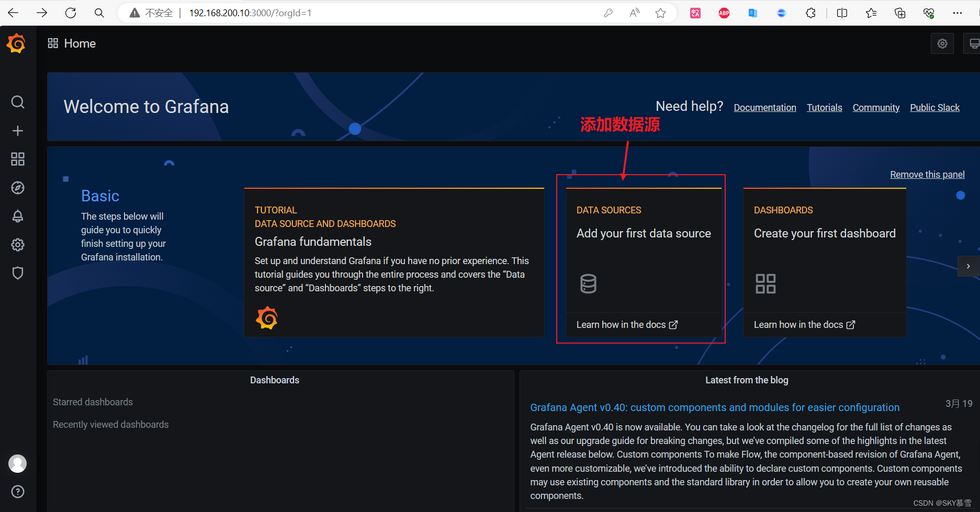The height and width of the screenshot is (512, 980).
Task: Open the Help question mark icon
Action: [18, 492]
